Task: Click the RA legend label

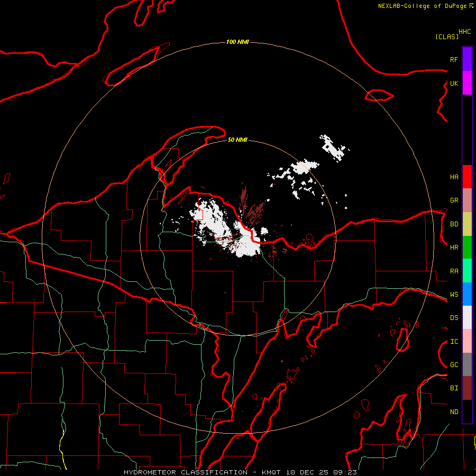Action: [454, 271]
